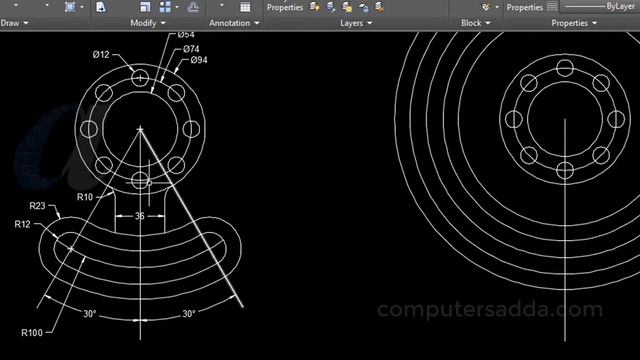The width and height of the screenshot is (640, 360).
Task: Click the last layer icon with orange mark
Action: click(x=379, y=7)
